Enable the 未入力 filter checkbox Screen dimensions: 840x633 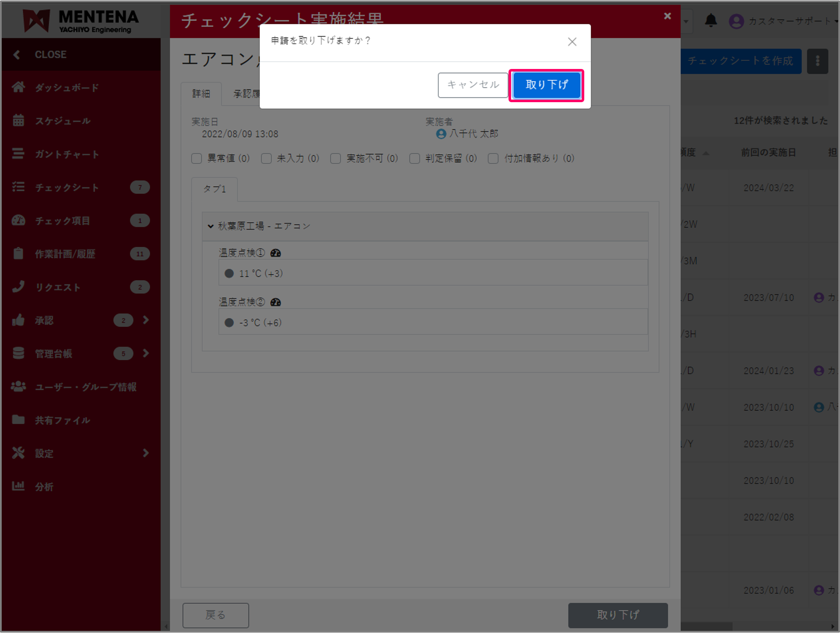point(266,158)
